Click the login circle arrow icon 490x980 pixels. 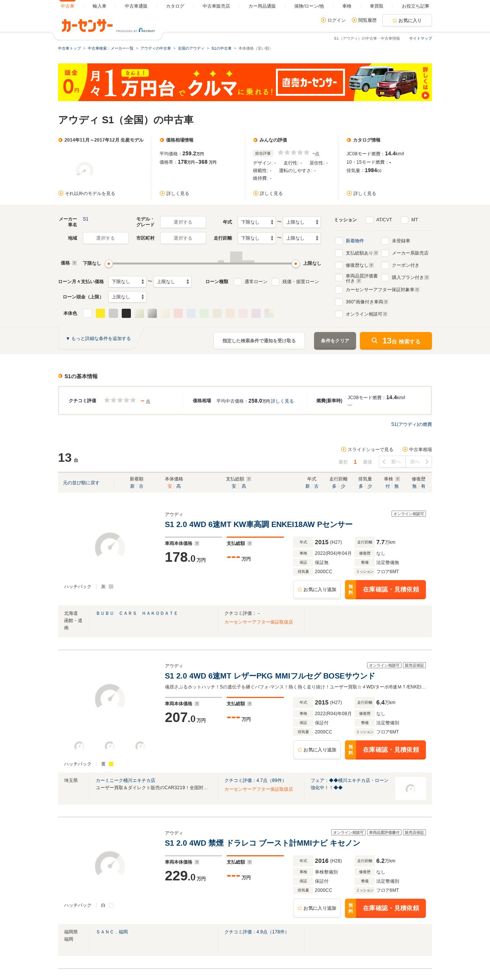tap(324, 20)
